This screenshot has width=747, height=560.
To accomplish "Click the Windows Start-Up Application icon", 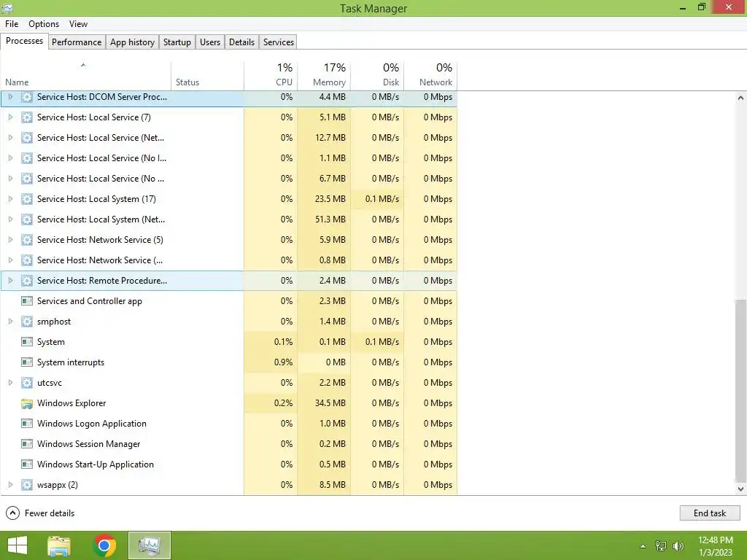I will point(27,464).
